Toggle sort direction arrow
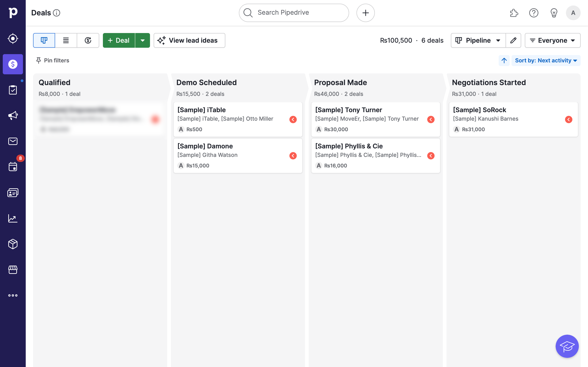 [x=504, y=60]
